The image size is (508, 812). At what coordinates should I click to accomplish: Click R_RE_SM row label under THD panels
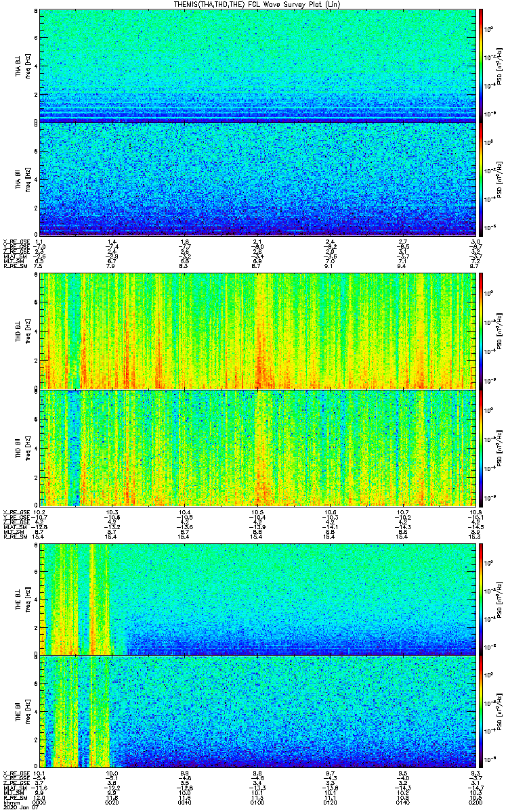click(x=14, y=537)
